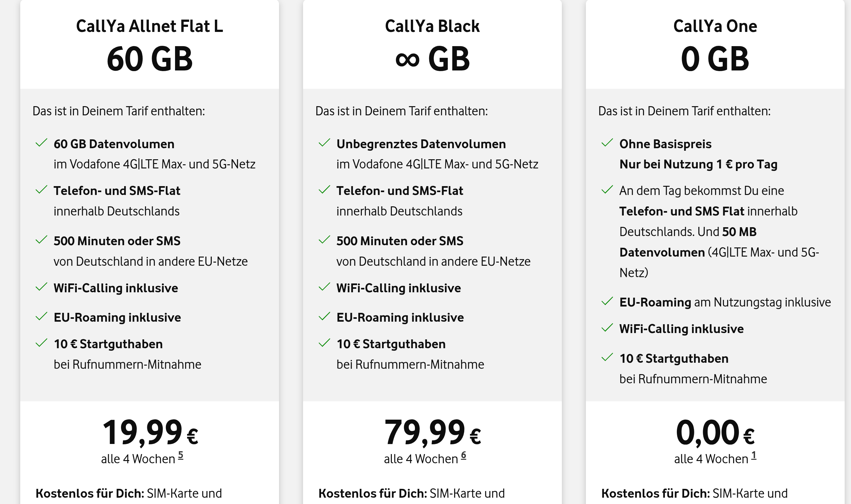Click checkmark beside EU-Roaming inklusive in Allnet Flat L
The height and width of the screenshot is (504, 851).
[41, 317]
